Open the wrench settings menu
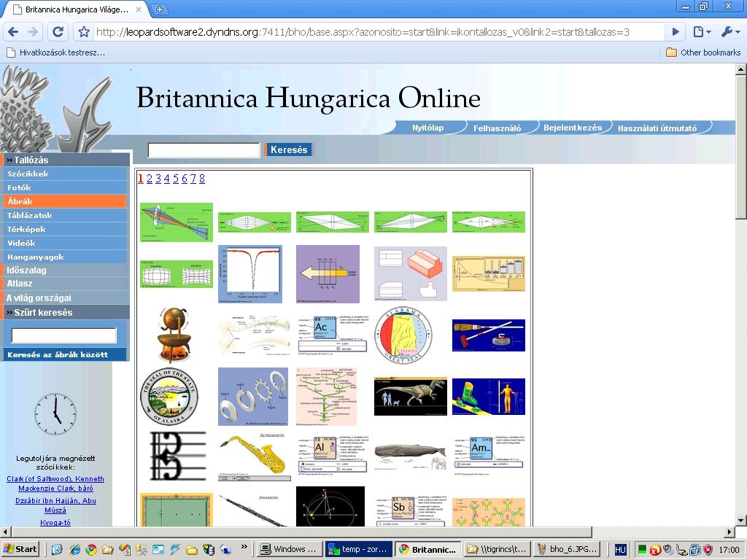 pyautogui.click(x=729, y=32)
